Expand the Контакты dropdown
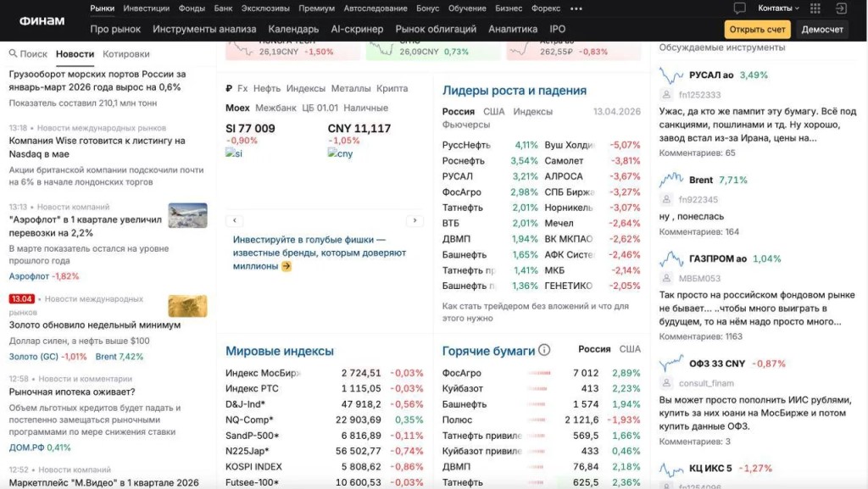Image resolution: width=868 pixels, height=489 pixels. point(778,8)
